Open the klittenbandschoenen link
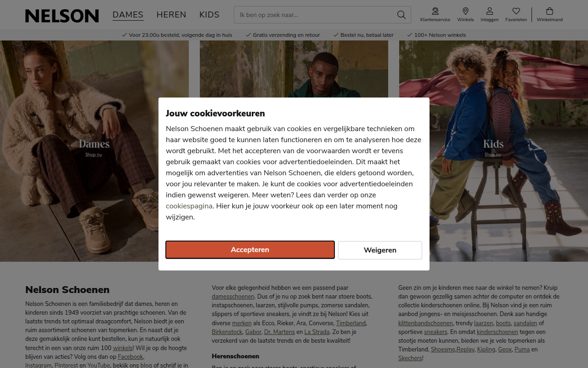Viewport: 588px width, 368px height. tap(426, 323)
